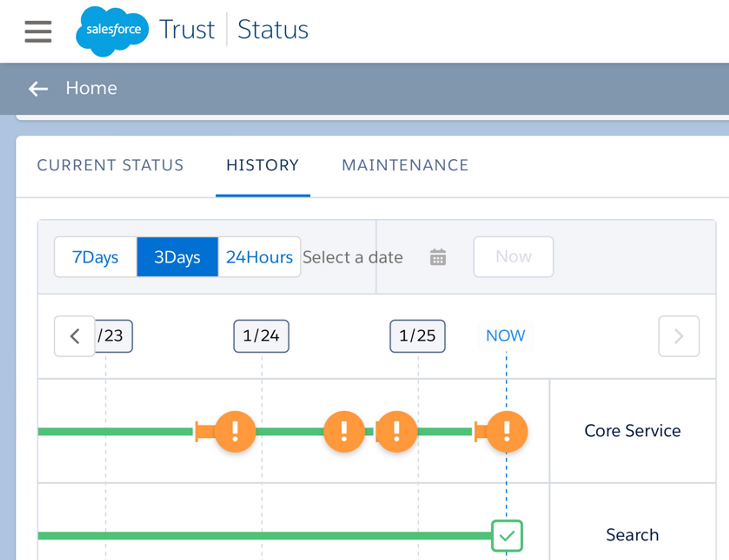Click the NOW timeline label
Screen dimensions: 729x560
coord(505,336)
